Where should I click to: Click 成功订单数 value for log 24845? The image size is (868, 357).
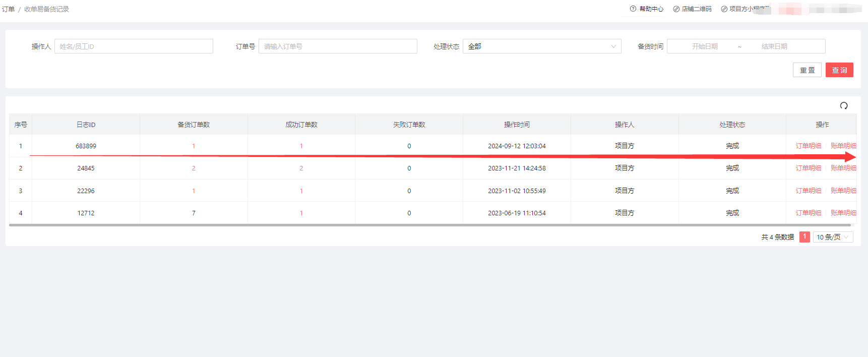pos(301,168)
